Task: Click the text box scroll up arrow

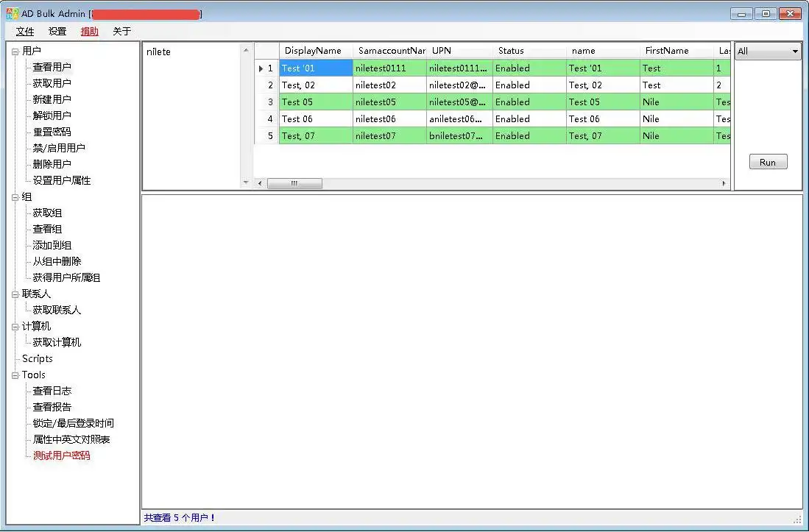Action: click(246, 50)
